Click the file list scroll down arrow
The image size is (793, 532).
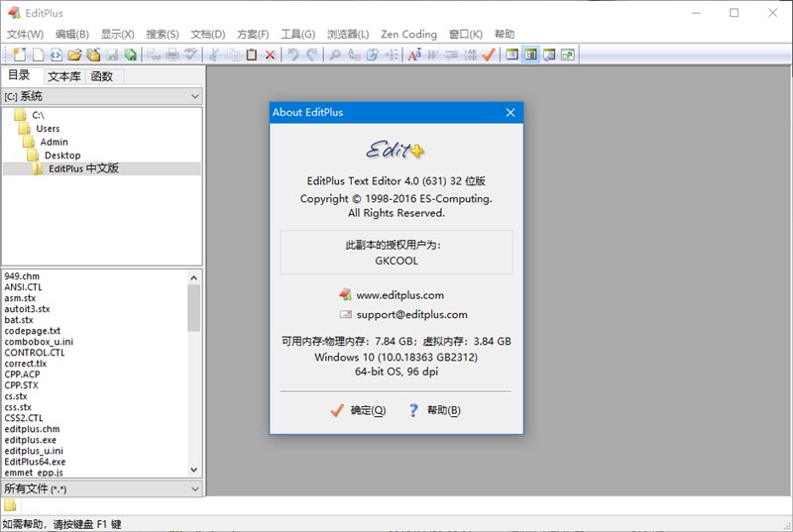(x=193, y=470)
